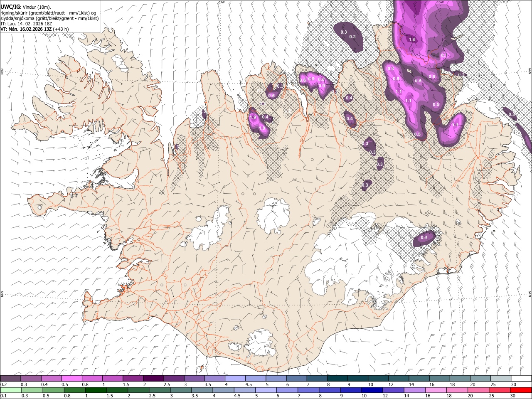The image size is (532, 399).
Task: Click the Mýrdalsjökull glacier near the south coast
Action: point(261,343)
